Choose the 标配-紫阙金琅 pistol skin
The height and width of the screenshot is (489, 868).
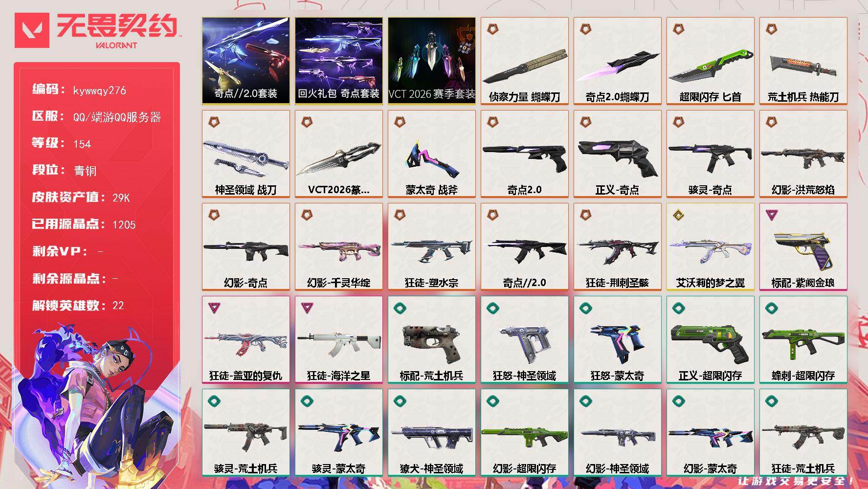click(x=803, y=247)
